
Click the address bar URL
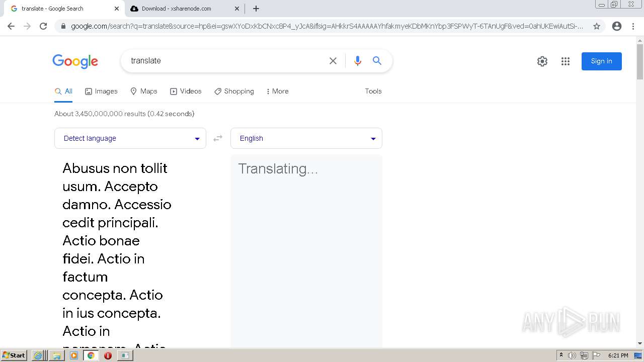tap(327, 26)
